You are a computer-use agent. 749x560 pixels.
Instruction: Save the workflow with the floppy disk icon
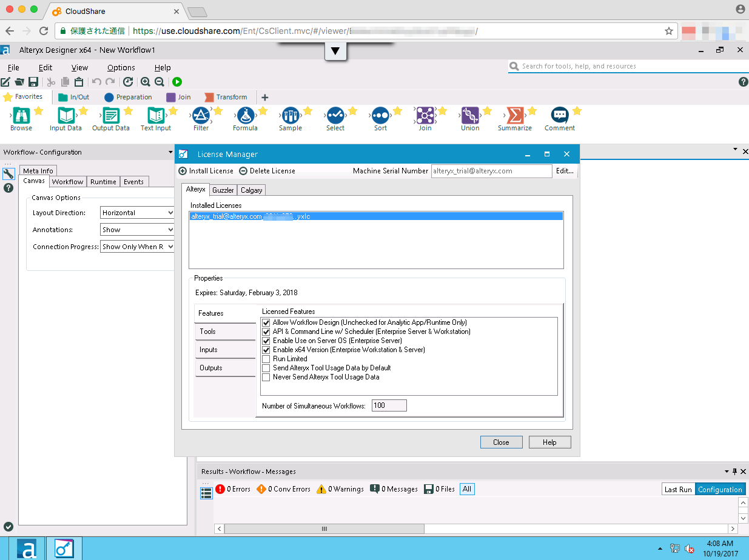tap(33, 82)
